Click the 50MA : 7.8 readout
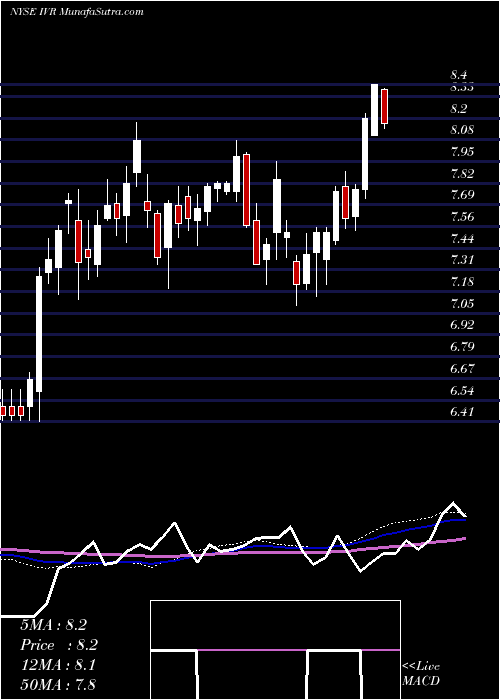This screenshot has width=500, height=700. (58, 684)
